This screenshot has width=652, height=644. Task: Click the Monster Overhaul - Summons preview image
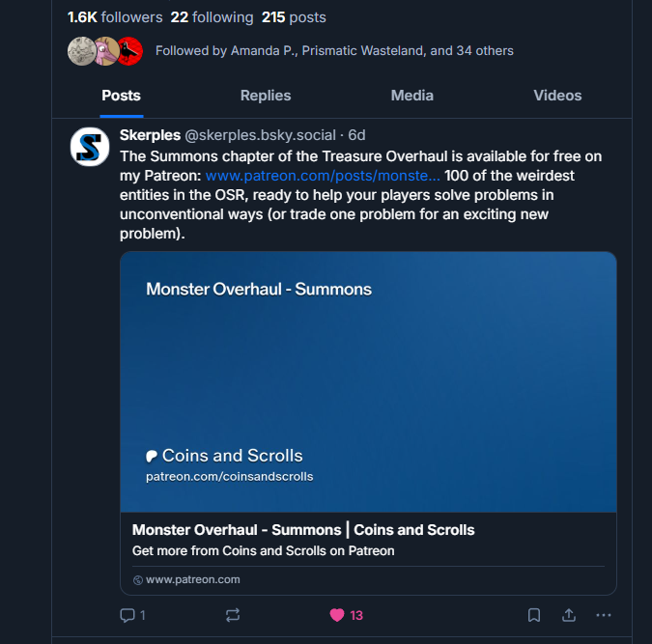pos(368,381)
